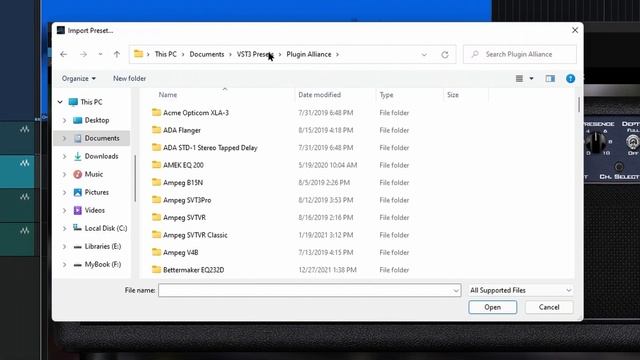Click the Search Plugin Alliance field
The height and width of the screenshot is (360, 640).
coord(520,54)
